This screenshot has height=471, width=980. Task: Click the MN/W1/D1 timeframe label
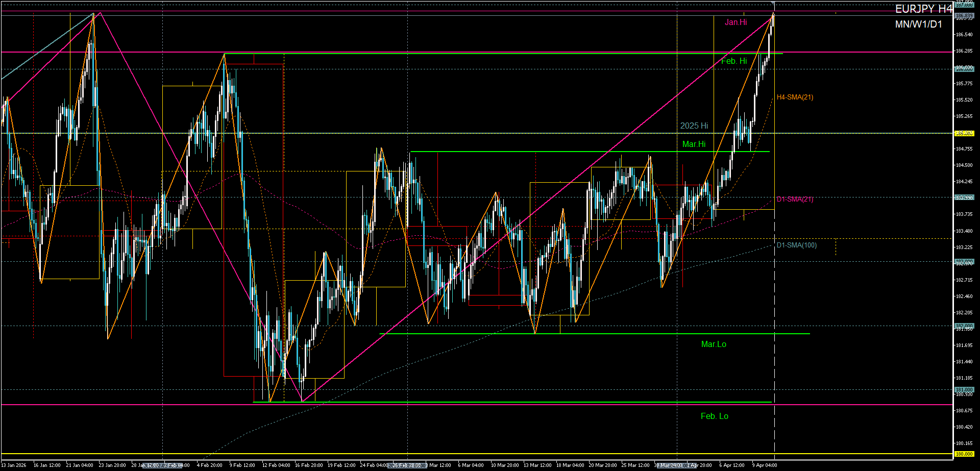coord(918,24)
